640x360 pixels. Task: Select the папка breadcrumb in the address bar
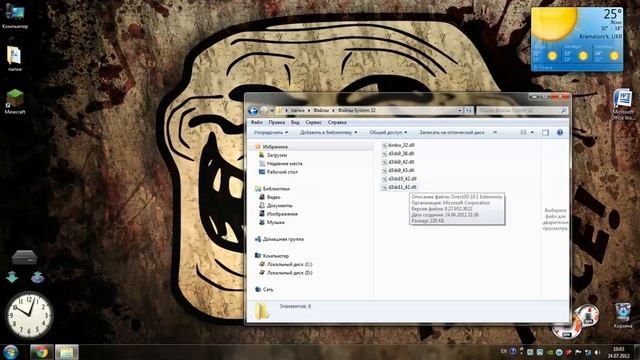pyautogui.click(x=297, y=111)
